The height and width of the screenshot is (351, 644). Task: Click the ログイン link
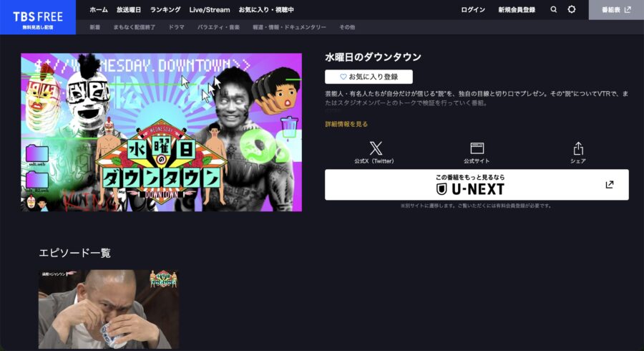[x=473, y=10]
